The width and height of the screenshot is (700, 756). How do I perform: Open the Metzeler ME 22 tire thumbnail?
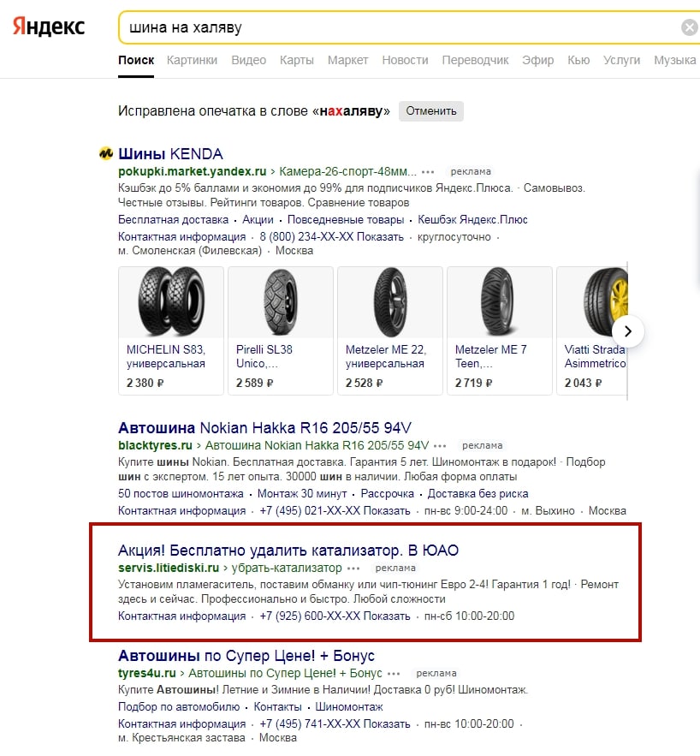[x=389, y=302]
